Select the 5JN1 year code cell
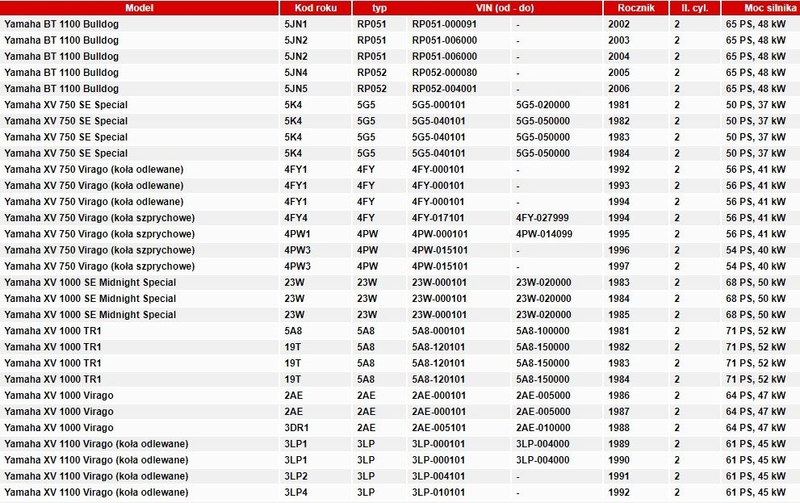The width and height of the screenshot is (800, 503). (297, 24)
